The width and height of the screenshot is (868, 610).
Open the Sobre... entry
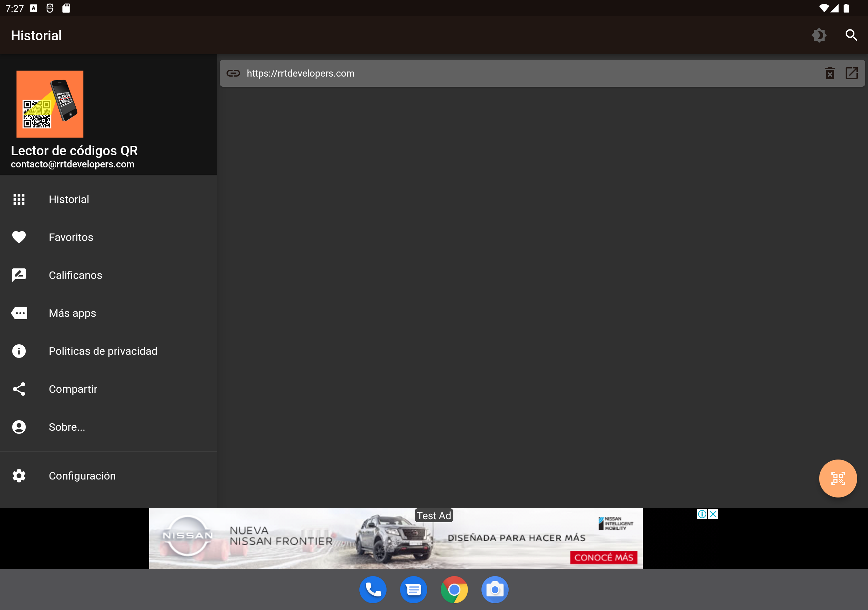pyautogui.click(x=108, y=427)
